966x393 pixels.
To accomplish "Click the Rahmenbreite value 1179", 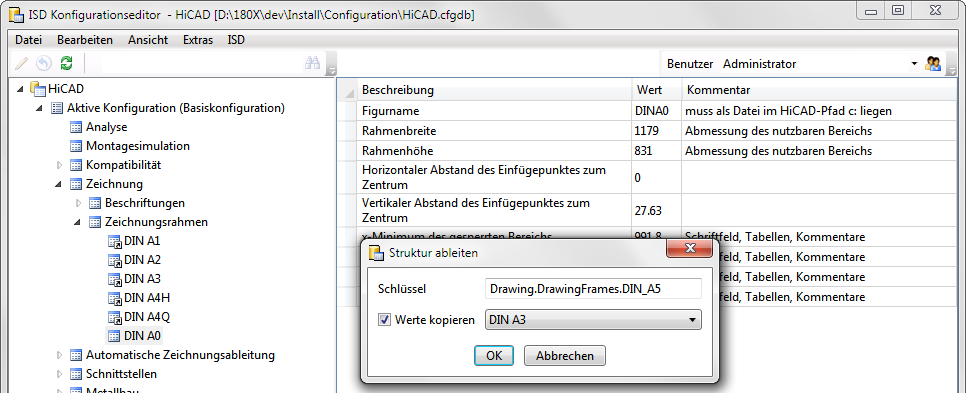I will pyautogui.click(x=657, y=131).
